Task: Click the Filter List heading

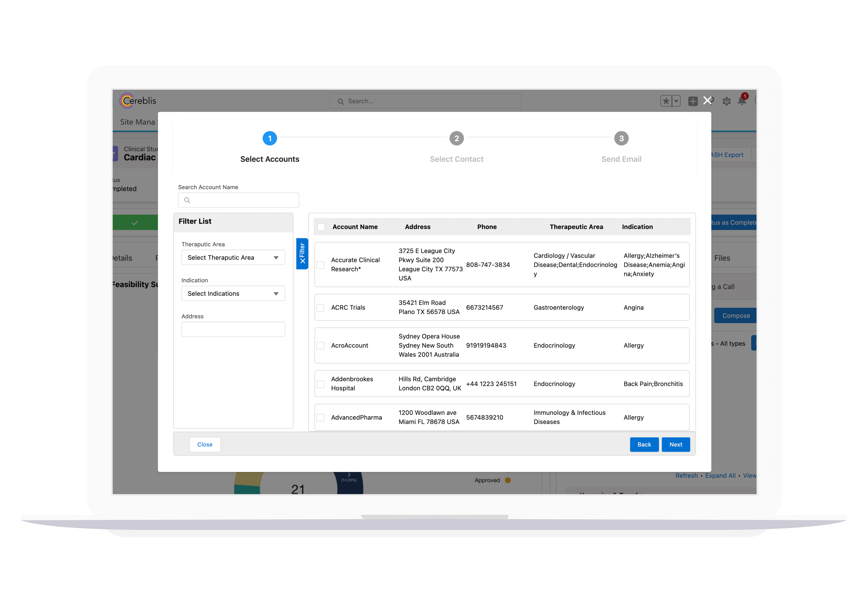Action: [195, 221]
